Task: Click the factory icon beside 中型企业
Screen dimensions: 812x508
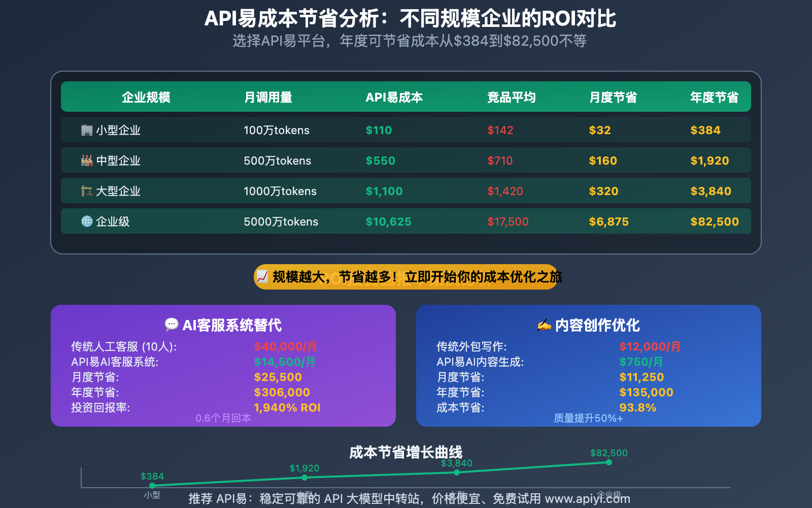Action: tap(87, 161)
